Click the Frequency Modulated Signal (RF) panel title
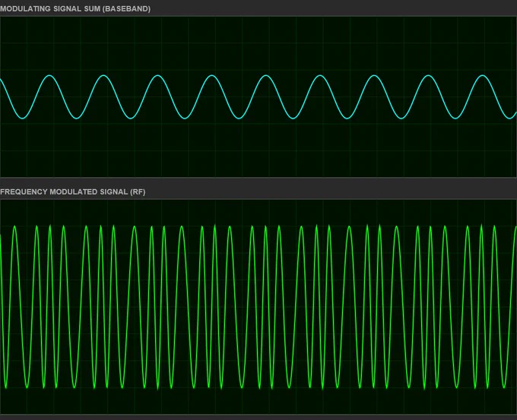The image size is (517, 420). coord(72,191)
